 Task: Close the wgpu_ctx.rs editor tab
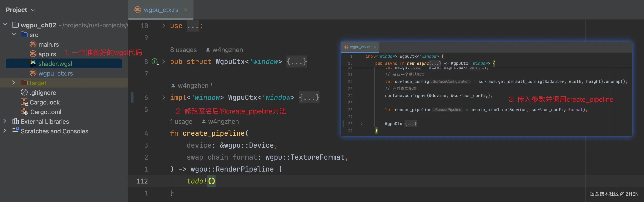tap(186, 9)
